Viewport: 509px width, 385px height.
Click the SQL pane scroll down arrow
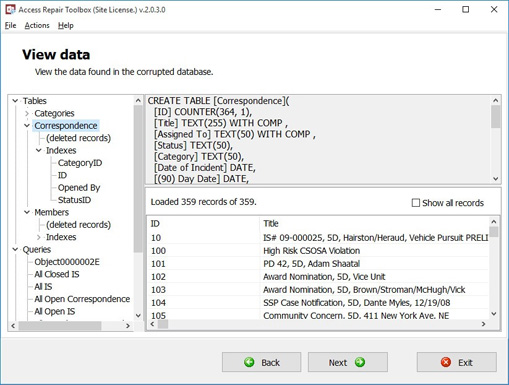(496, 179)
